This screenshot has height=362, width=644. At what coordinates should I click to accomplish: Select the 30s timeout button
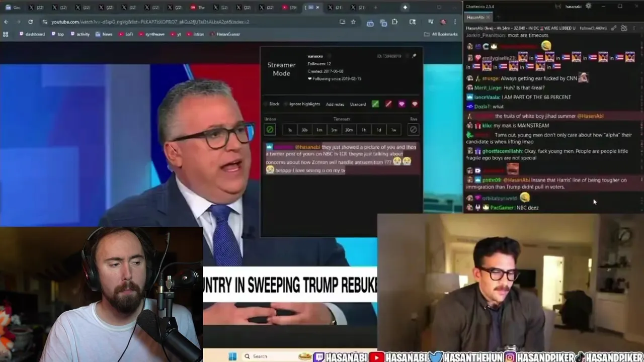tap(304, 130)
